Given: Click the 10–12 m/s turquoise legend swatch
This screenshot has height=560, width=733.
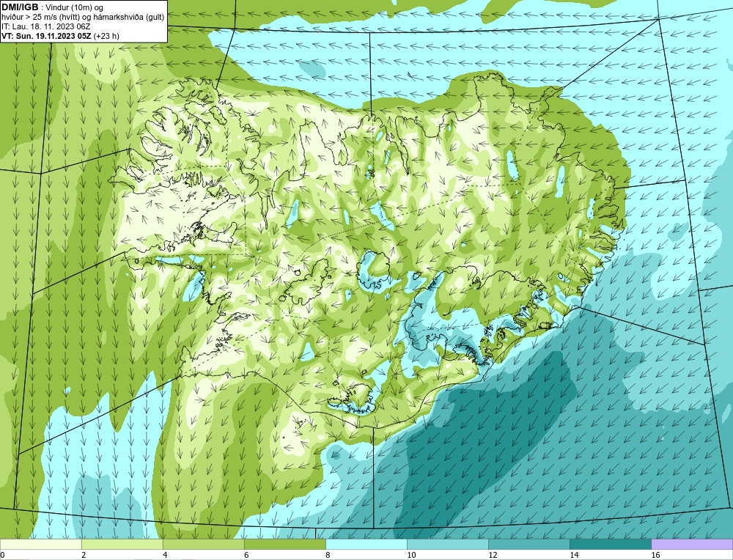Looking at the screenshot, I should tap(447, 545).
